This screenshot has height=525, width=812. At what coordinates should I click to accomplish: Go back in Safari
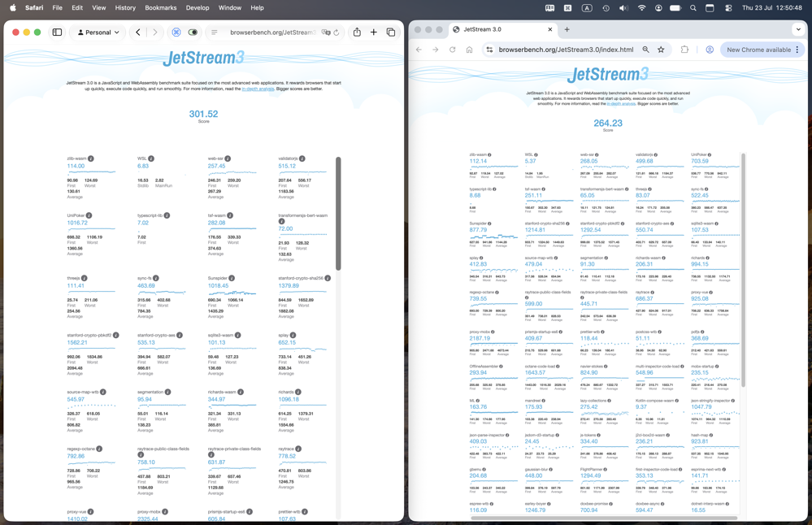[x=137, y=32]
